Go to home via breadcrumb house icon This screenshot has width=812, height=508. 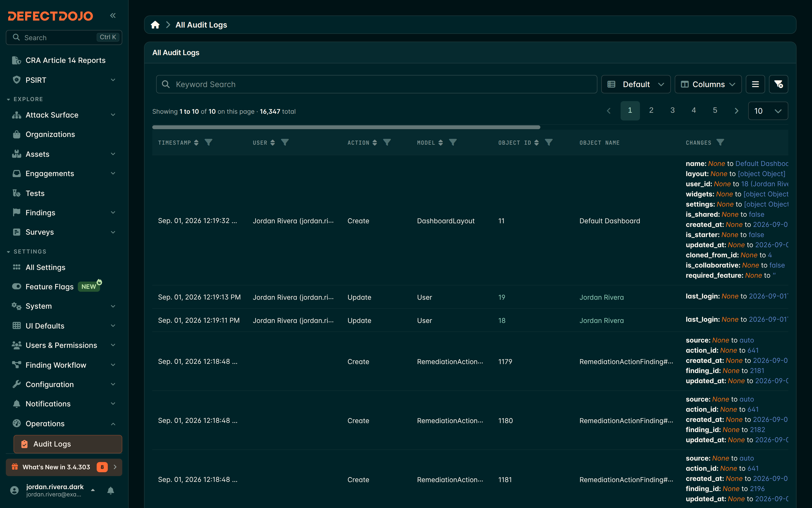(155, 25)
